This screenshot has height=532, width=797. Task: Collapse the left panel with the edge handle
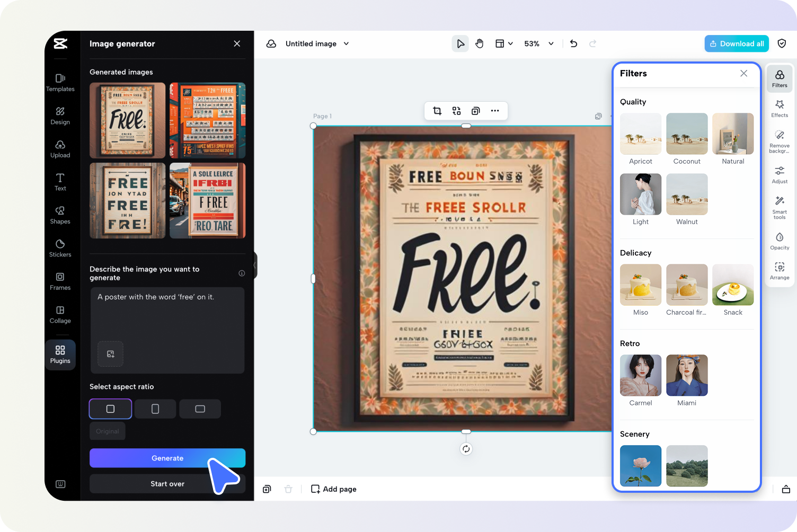[x=255, y=265]
